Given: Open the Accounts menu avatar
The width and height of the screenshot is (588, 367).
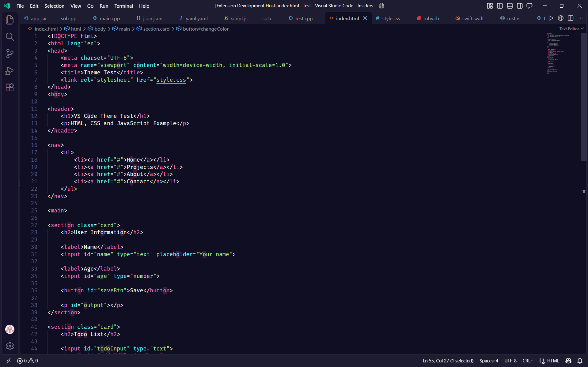Looking at the screenshot, I should point(10,329).
